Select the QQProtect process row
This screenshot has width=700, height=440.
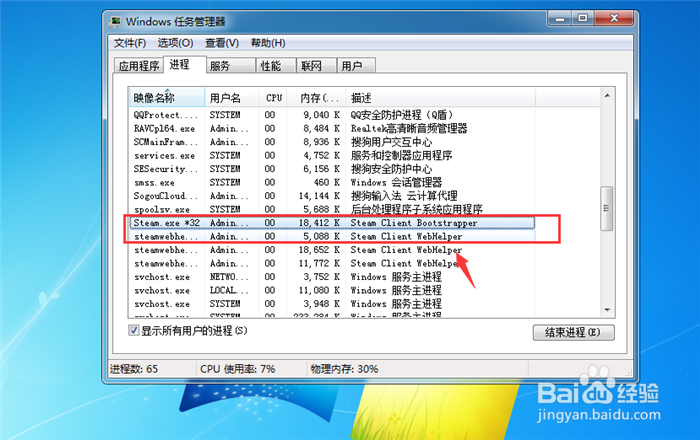[x=332, y=115]
